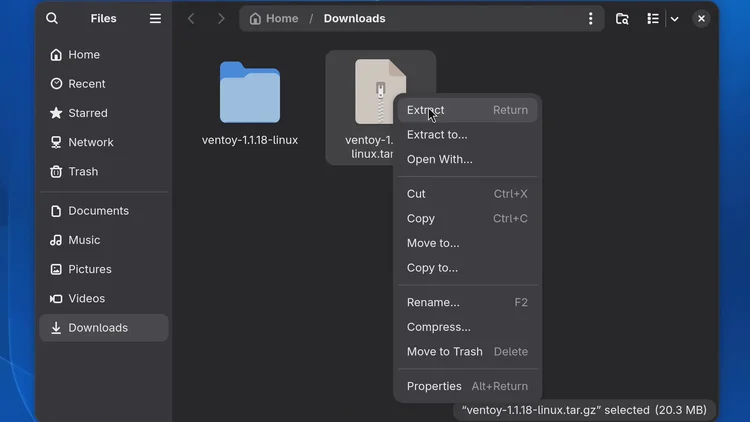
Task: Click Home in the path bar
Action: (x=274, y=19)
